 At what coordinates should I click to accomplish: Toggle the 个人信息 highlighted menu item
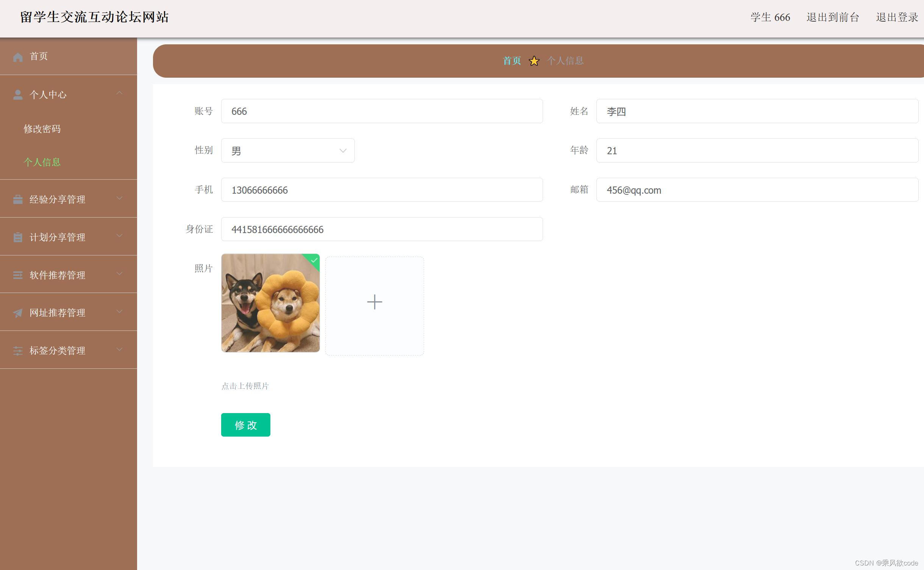pos(42,162)
